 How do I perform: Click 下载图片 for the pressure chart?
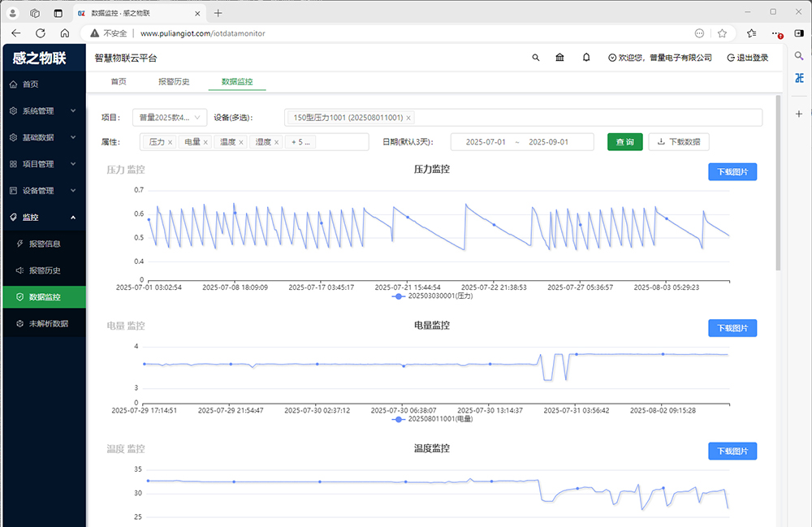click(x=732, y=172)
